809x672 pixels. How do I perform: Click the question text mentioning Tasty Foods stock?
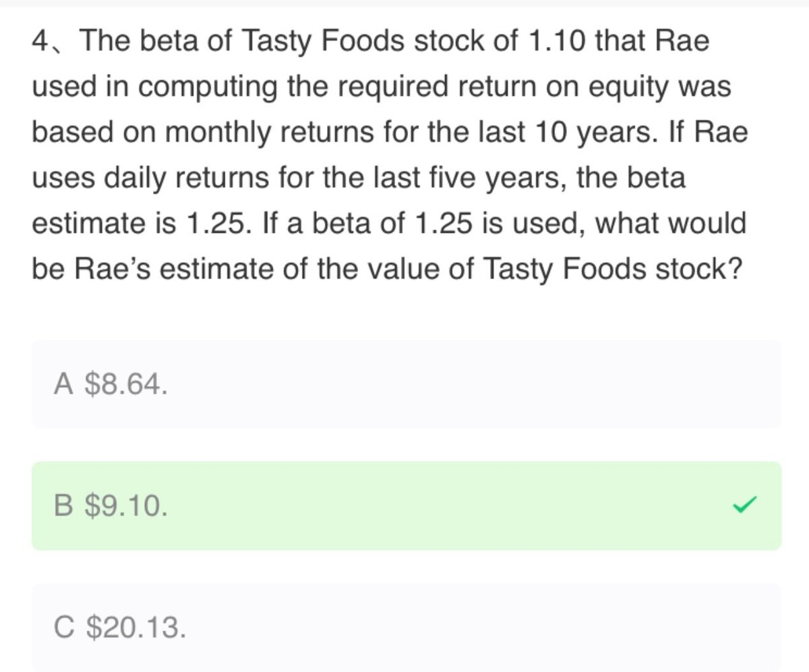click(390, 156)
